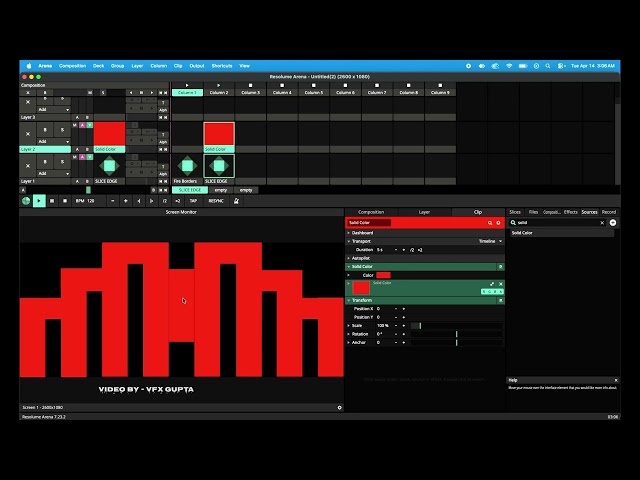Click the metronome icon in transport bar
The height and width of the screenshot is (480, 640).
(236, 201)
